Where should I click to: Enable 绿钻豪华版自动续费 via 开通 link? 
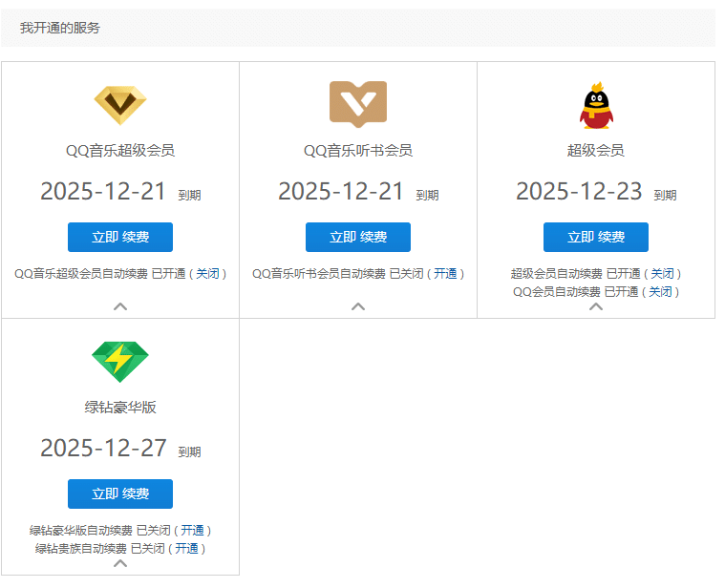coord(192,530)
